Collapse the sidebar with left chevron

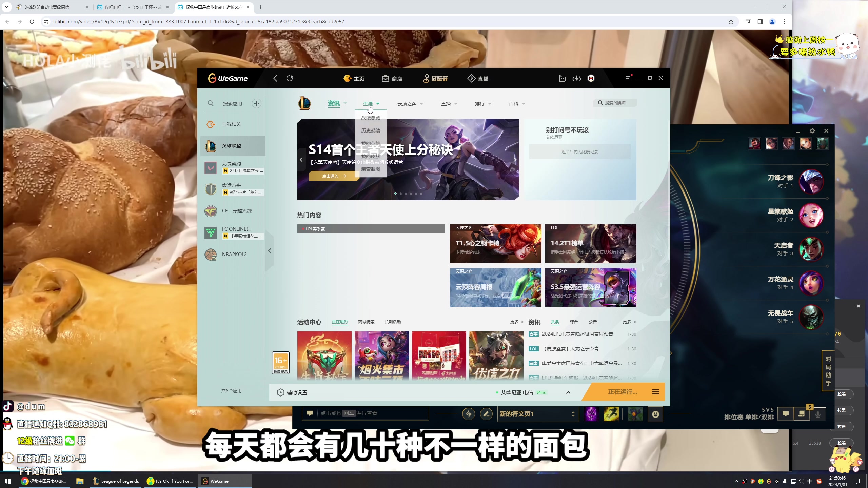270,251
